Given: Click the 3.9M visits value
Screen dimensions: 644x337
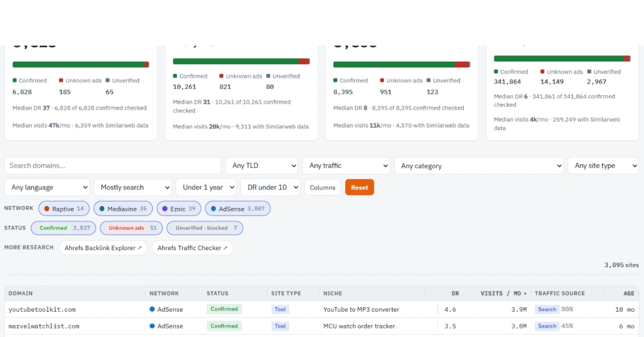Looking at the screenshot, I should tap(519, 309).
